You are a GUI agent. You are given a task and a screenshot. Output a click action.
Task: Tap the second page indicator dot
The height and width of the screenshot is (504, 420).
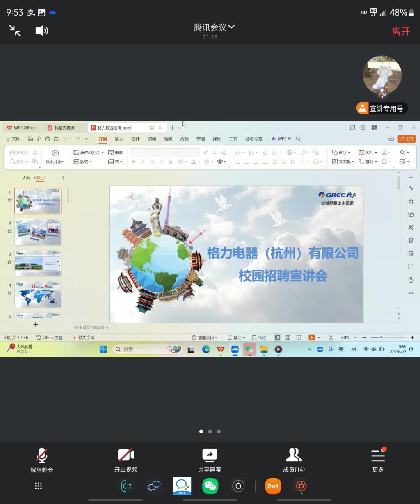[x=210, y=431]
